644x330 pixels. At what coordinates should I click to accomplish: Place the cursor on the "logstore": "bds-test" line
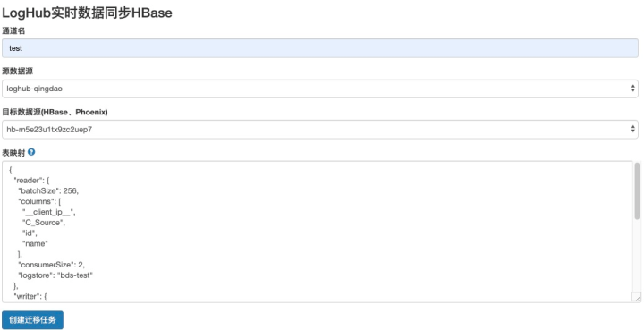pos(55,275)
